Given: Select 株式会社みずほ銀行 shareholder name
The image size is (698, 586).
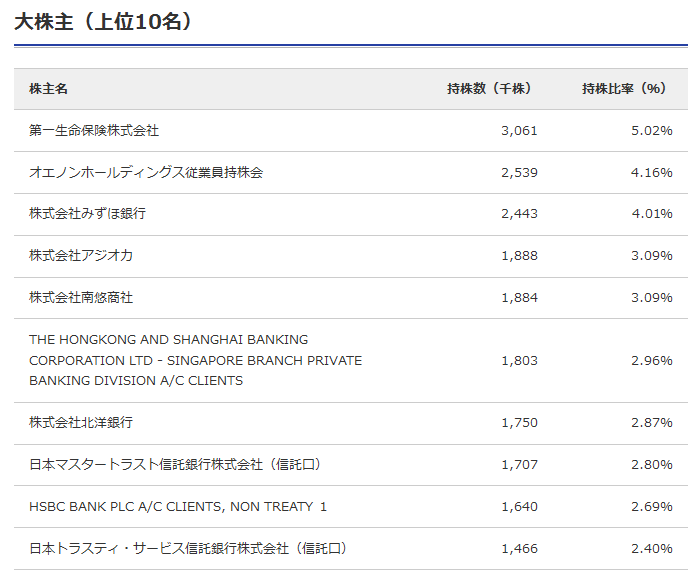Looking at the screenshot, I should (x=87, y=213).
